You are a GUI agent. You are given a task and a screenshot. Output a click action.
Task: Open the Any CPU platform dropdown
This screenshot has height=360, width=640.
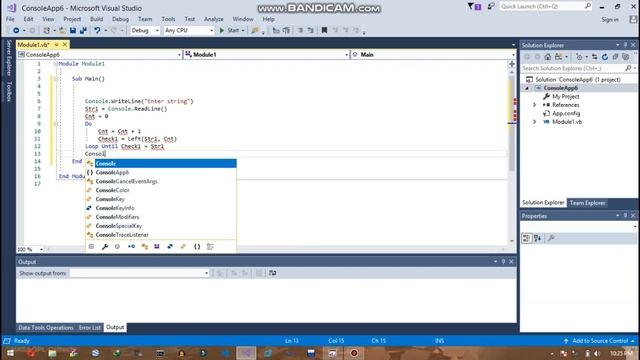coord(189,30)
